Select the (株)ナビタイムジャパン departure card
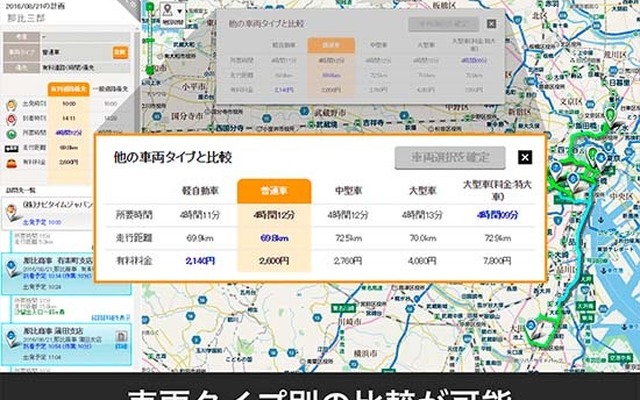The image size is (640, 400). 48,213
